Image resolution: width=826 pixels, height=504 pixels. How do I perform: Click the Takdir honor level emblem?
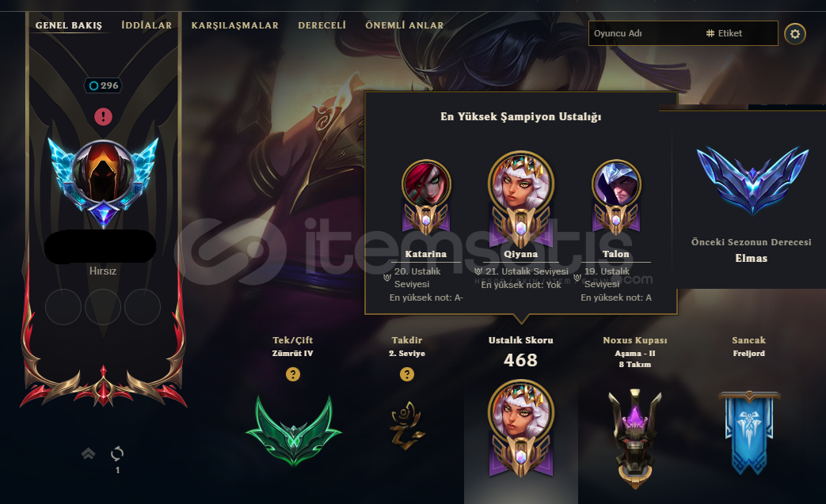(407, 426)
